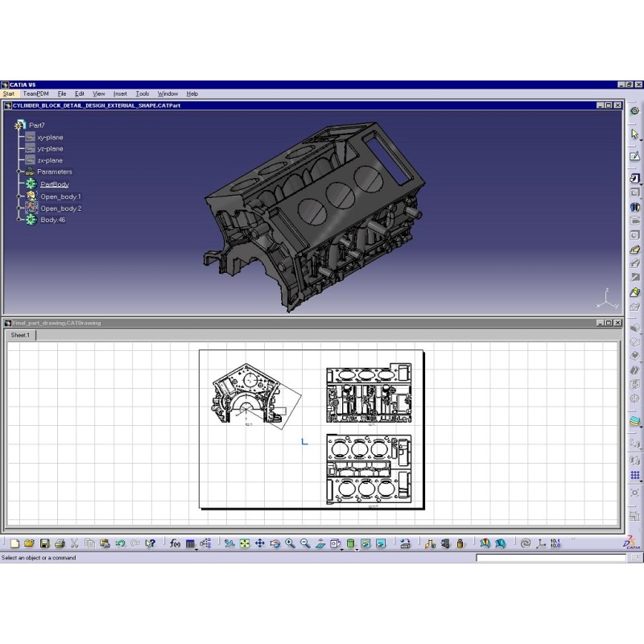The width and height of the screenshot is (644, 644).
Task: Open the Design Table dropdown arrow
Action: [196, 549]
